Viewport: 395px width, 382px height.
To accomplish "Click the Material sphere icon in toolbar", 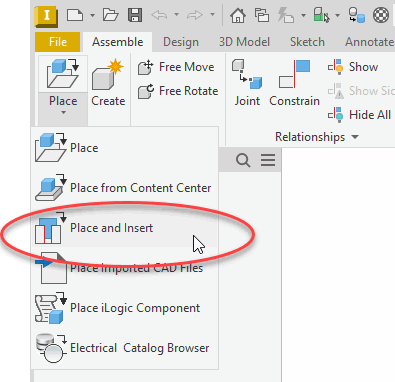I will 356,15.
